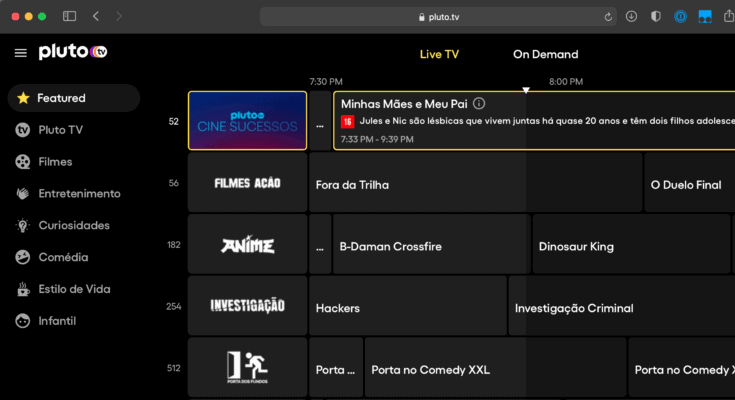Toggle the Safari sidebar
The height and width of the screenshot is (400, 735).
click(x=69, y=16)
